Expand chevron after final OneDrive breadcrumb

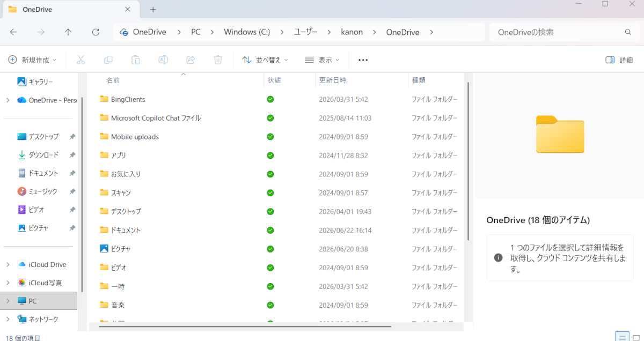[x=431, y=32]
